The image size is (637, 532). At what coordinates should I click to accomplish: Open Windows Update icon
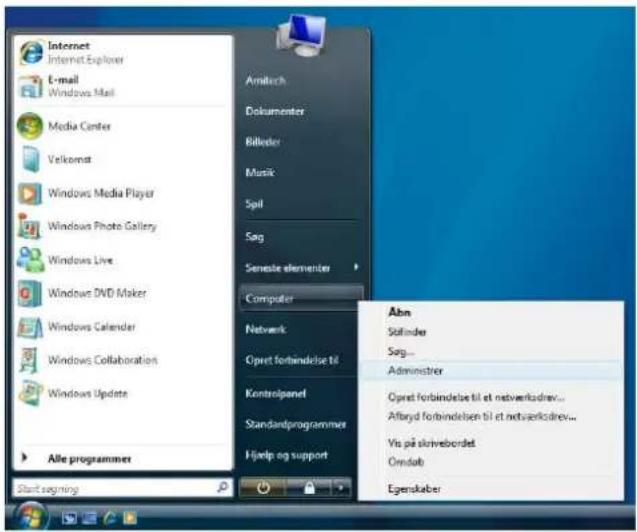30,393
